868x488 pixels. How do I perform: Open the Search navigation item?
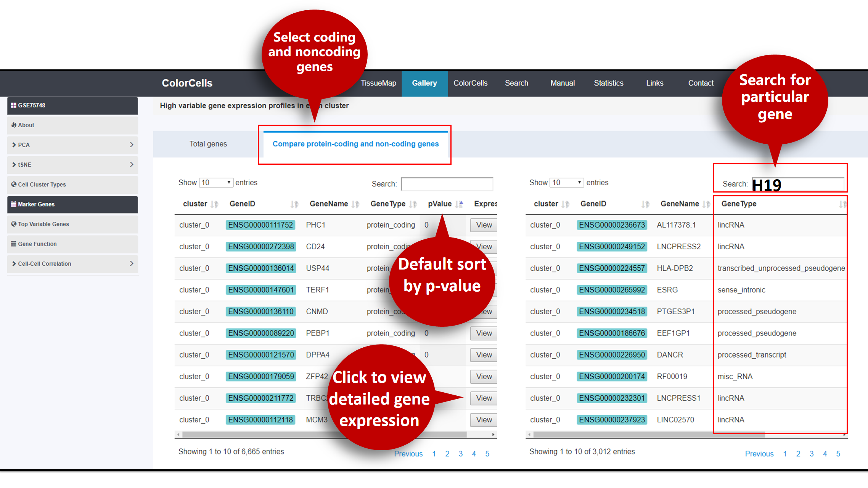click(x=516, y=83)
